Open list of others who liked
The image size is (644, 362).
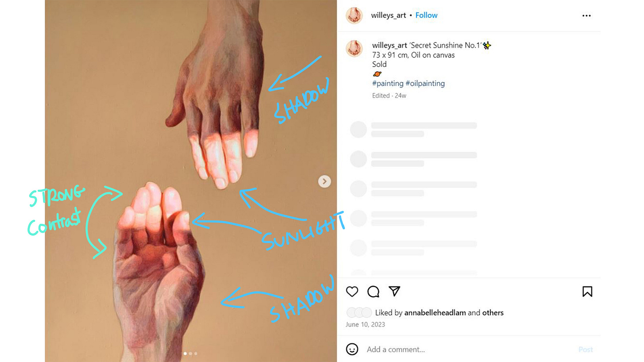pos(493,313)
